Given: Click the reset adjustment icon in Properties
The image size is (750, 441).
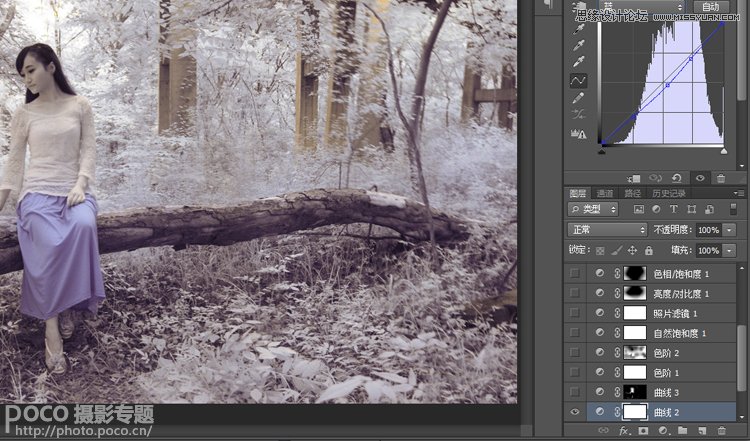Looking at the screenshot, I should (677, 177).
